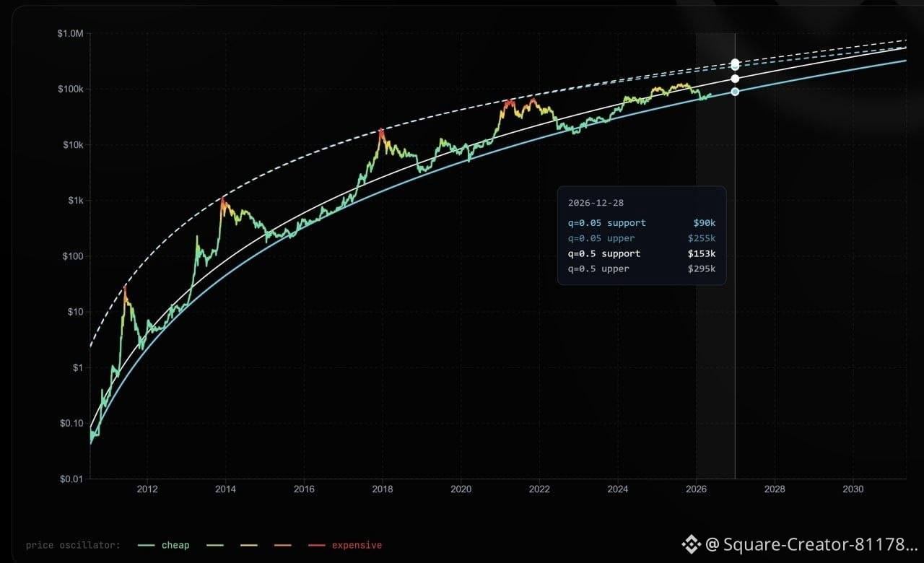
Task: Click the $295k value in tooltip
Action: pyautogui.click(x=701, y=269)
